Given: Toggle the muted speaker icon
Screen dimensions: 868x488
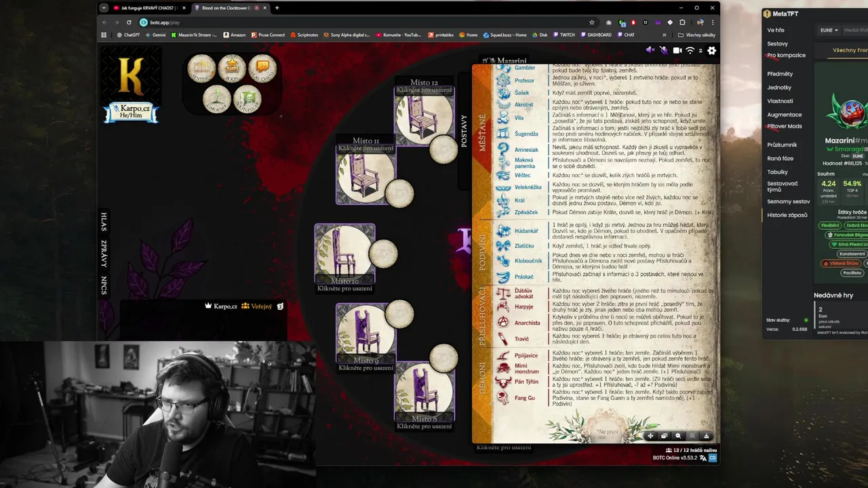Looking at the screenshot, I should click(650, 50).
